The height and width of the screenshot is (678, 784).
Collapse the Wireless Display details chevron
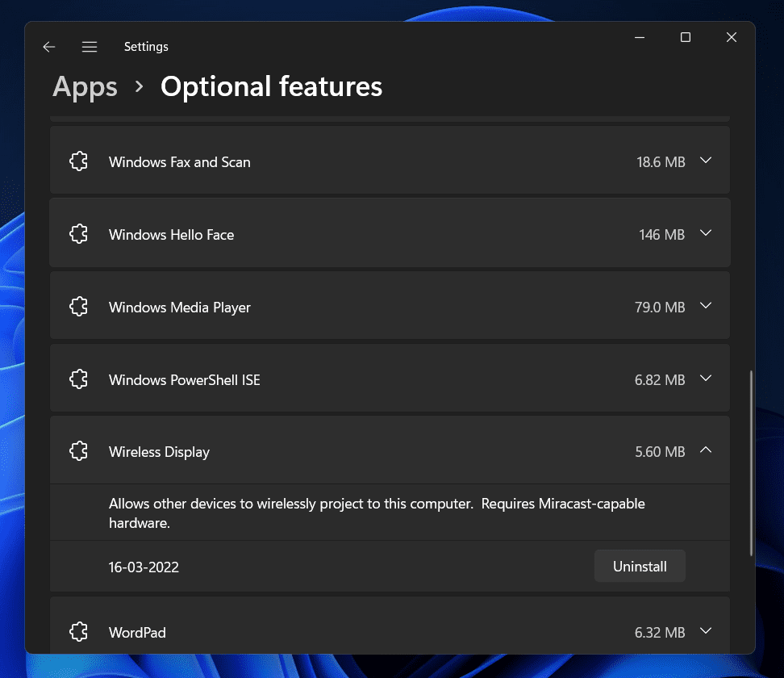pos(706,451)
